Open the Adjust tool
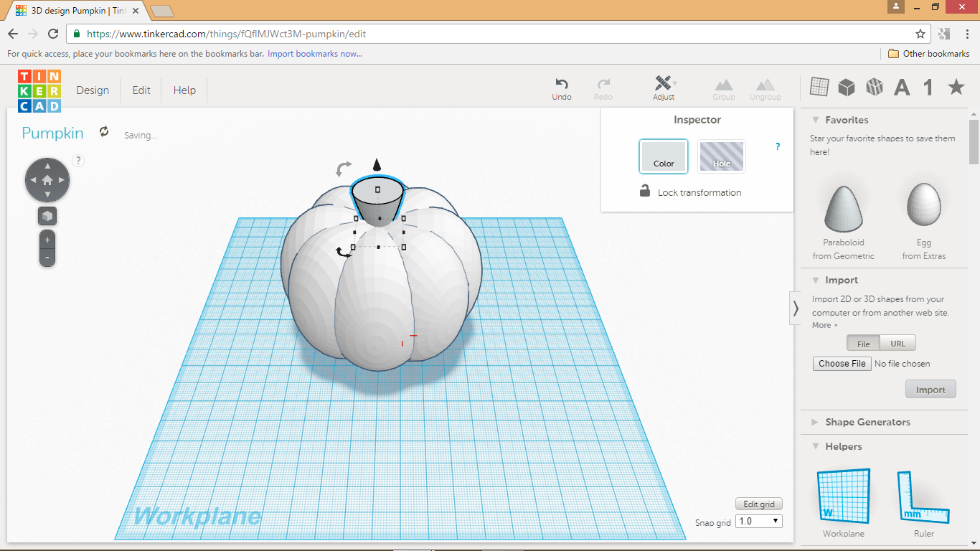Viewport: 980px width, 551px height. coord(664,88)
